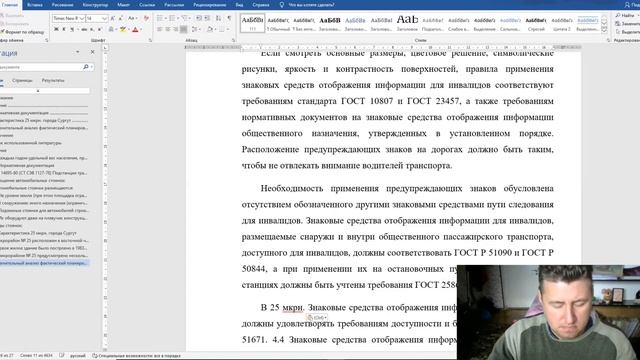
Task: Open Paragraph dialog launcher
Action: (234, 40)
